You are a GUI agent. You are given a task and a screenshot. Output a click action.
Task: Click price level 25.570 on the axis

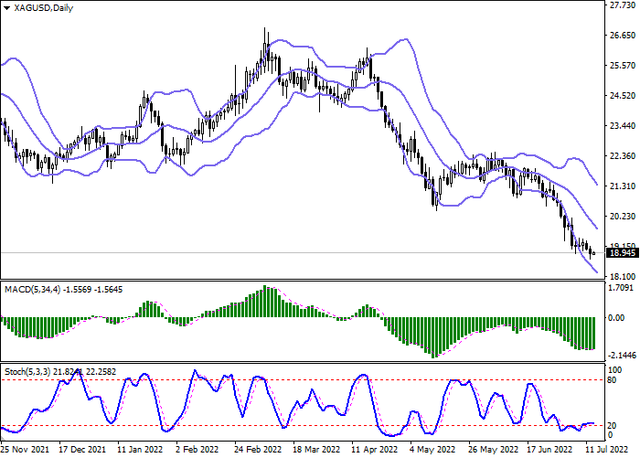tap(622, 65)
